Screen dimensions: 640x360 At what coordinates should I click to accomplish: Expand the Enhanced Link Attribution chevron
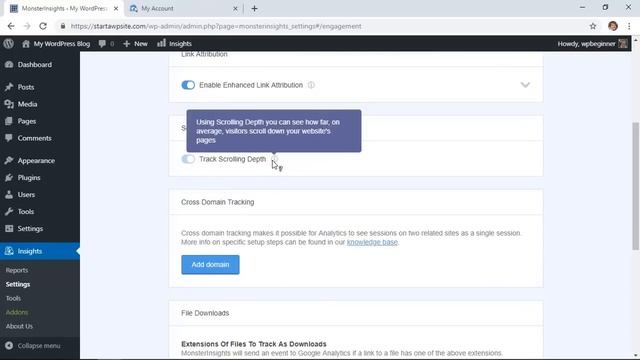(x=525, y=85)
